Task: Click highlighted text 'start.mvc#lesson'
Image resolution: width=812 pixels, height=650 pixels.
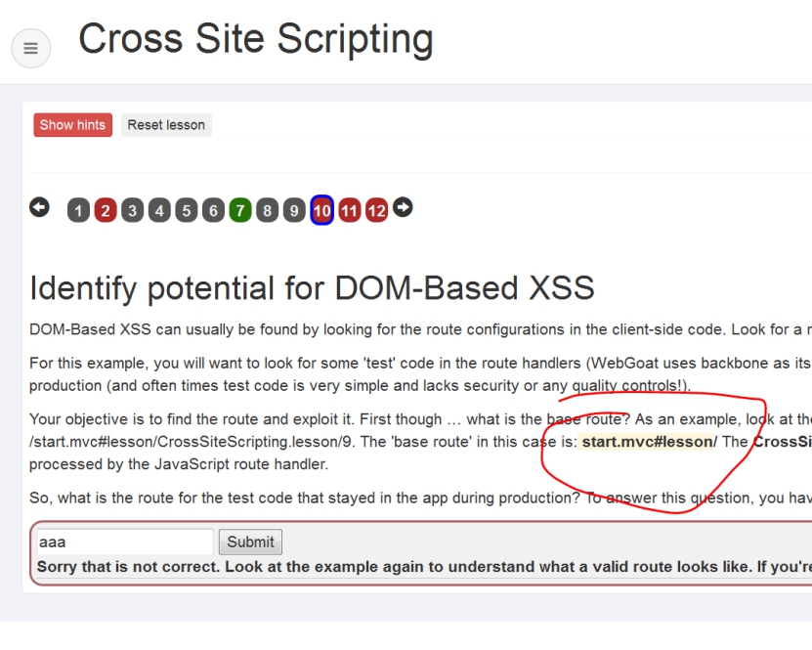Action: (647, 442)
